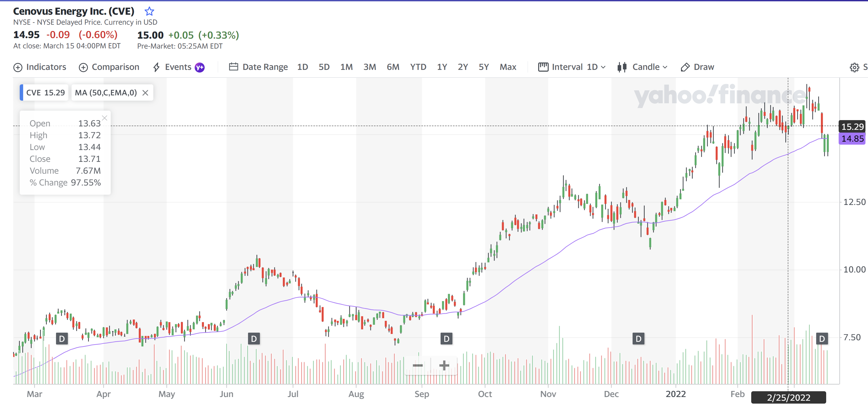Click the calendar icon beside Date Range

point(234,67)
